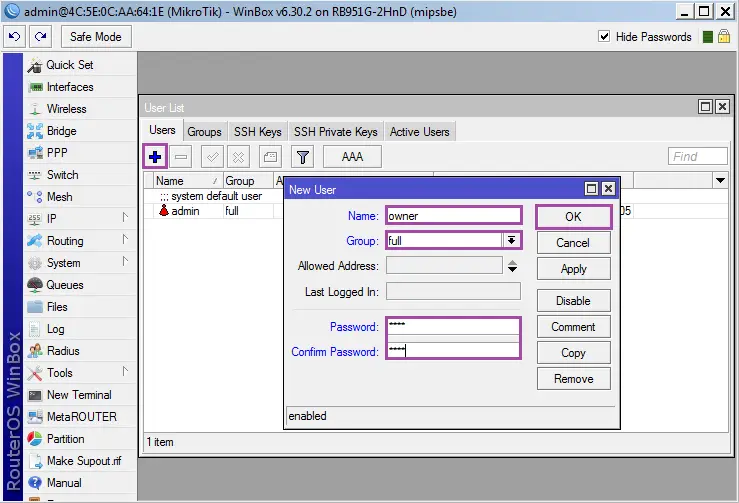Expand the Tools submenu

pos(80,373)
